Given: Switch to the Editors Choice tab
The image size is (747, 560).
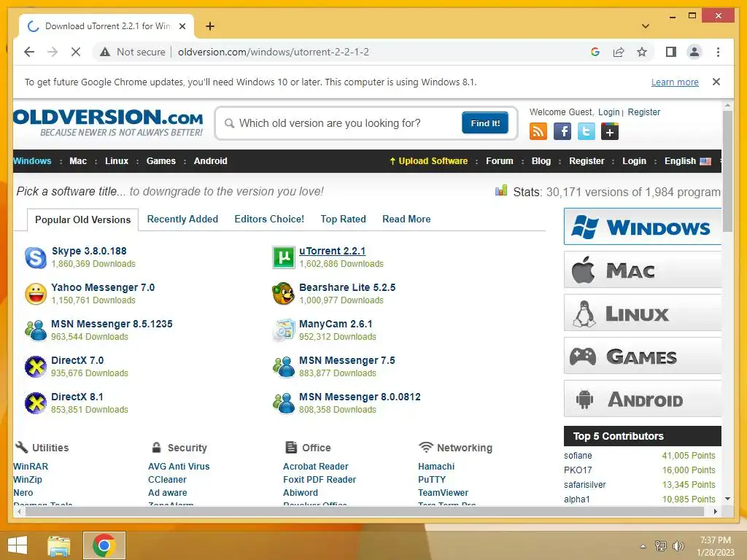Looking at the screenshot, I should (x=269, y=219).
